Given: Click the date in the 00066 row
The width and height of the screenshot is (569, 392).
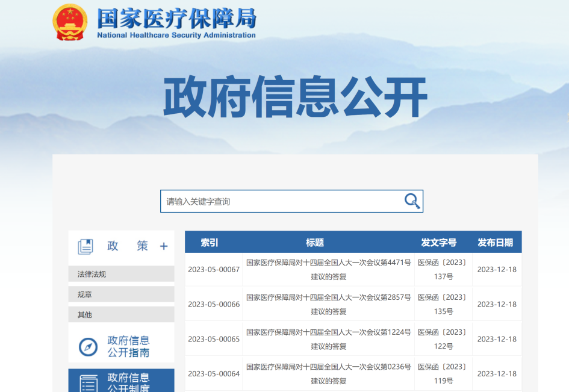Looking at the screenshot, I should [497, 305].
